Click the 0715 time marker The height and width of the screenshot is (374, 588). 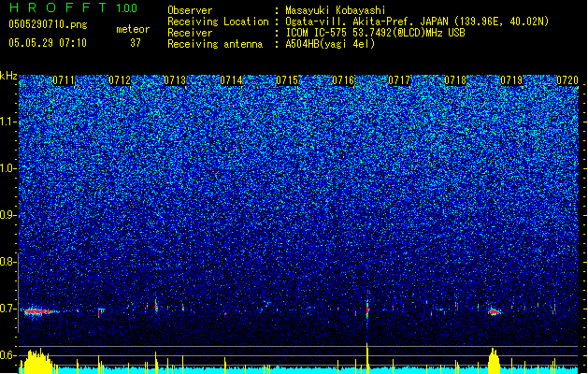point(287,80)
